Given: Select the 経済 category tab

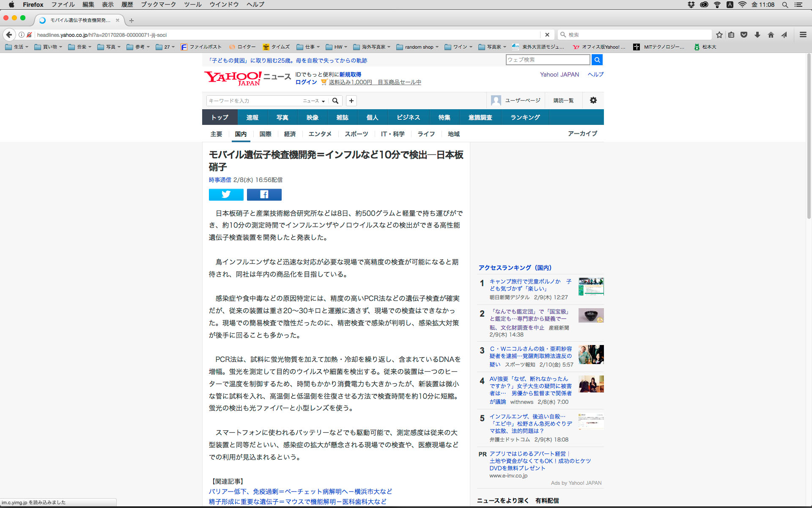Looking at the screenshot, I should click(290, 134).
